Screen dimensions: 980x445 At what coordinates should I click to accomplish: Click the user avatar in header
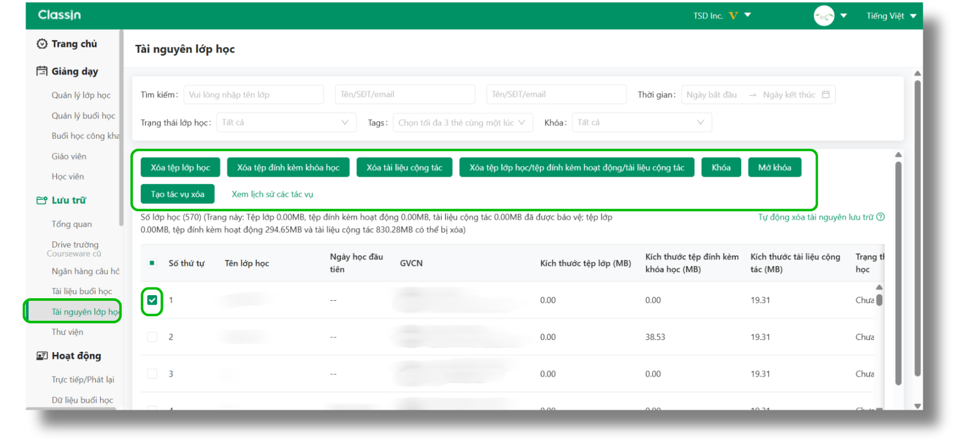click(823, 15)
